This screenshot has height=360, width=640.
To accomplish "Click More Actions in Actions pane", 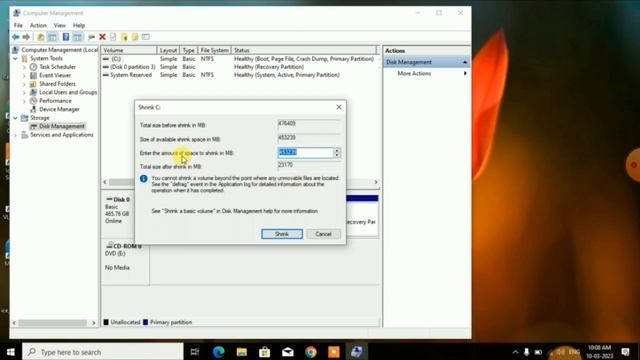I will pyautogui.click(x=414, y=73).
